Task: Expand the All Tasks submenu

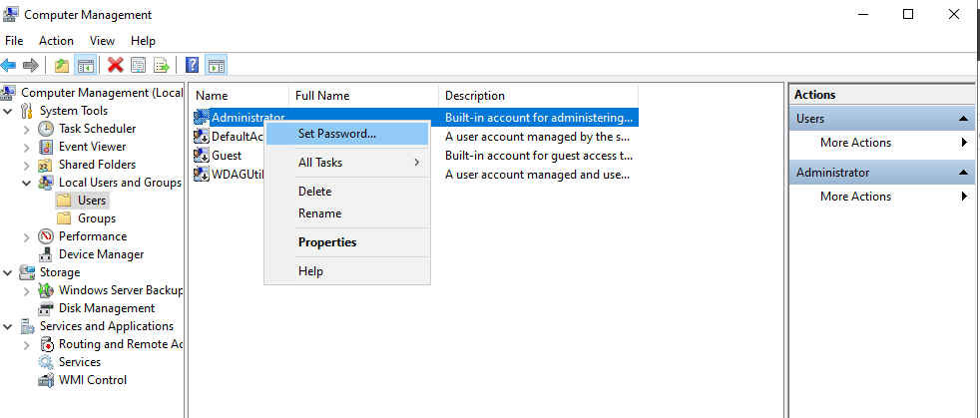Action: [347, 163]
